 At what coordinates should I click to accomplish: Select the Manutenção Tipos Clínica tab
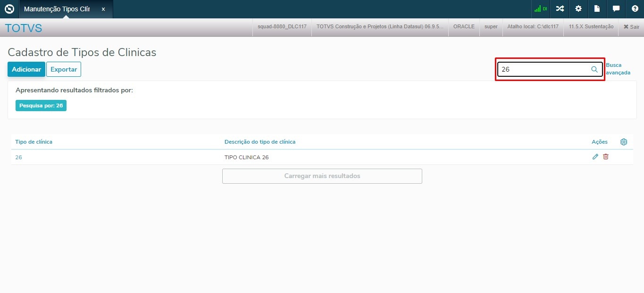(66, 9)
